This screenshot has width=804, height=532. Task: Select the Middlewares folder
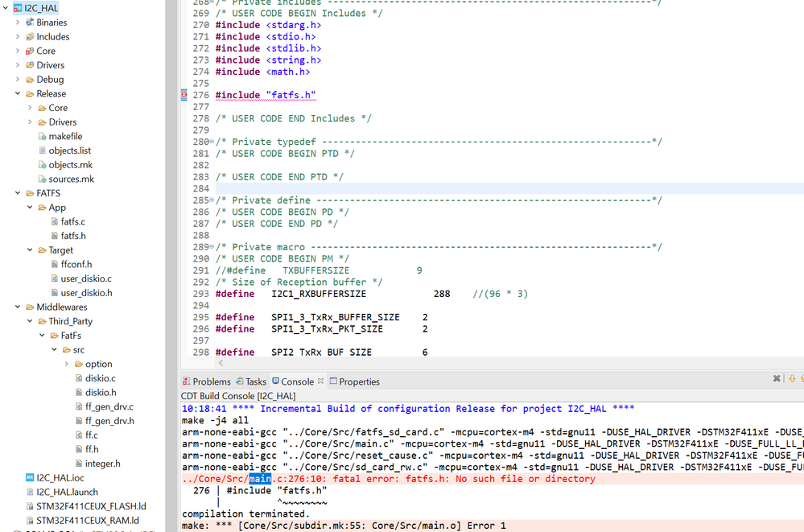[x=61, y=307]
